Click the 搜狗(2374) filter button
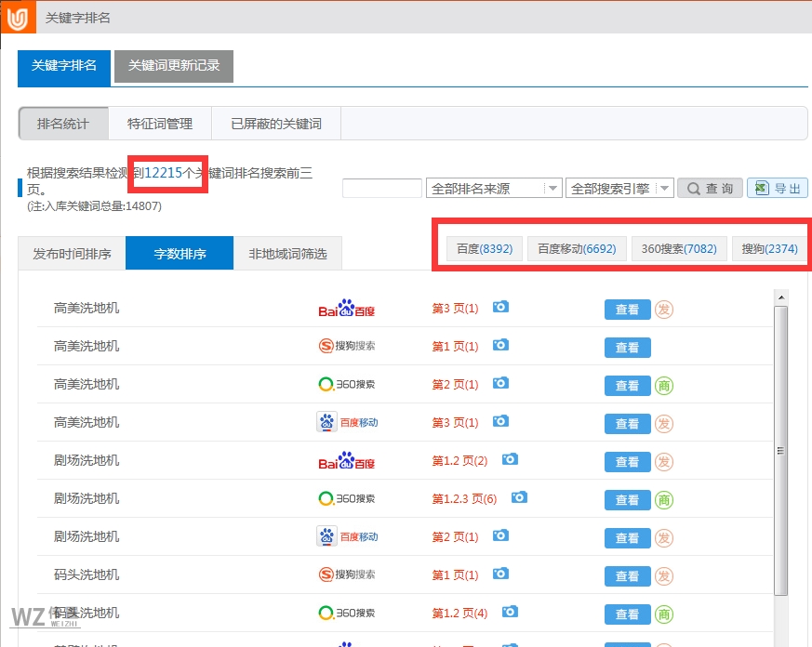812x647 pixels. [x=768, y=247]
